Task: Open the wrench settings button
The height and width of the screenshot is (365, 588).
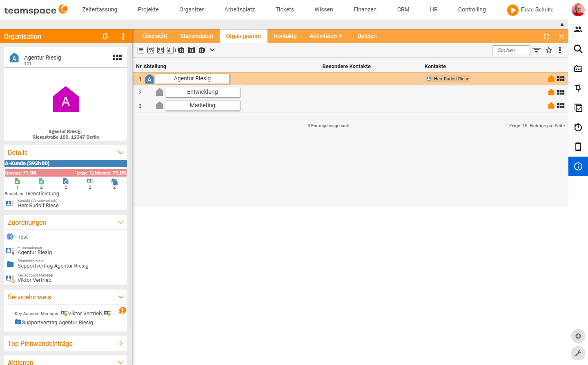Action: [x=578, y=353]
